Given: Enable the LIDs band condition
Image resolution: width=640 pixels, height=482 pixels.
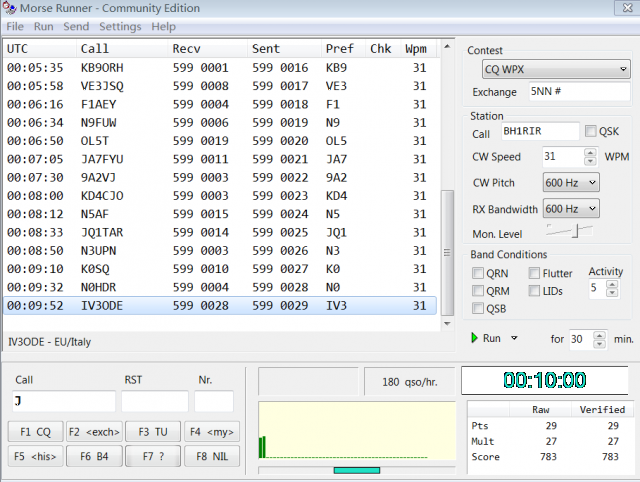Looking at the screenshot, I should click(534, 291).
